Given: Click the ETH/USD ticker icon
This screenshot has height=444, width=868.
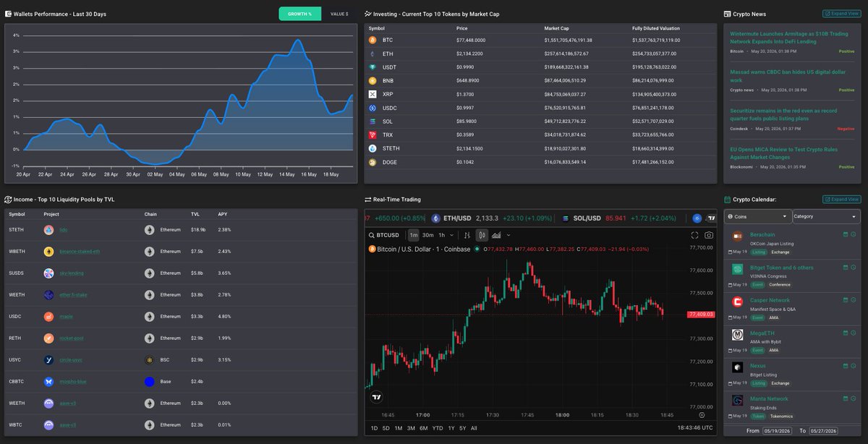Looking at the screenshot, I should tap(436, 218).
